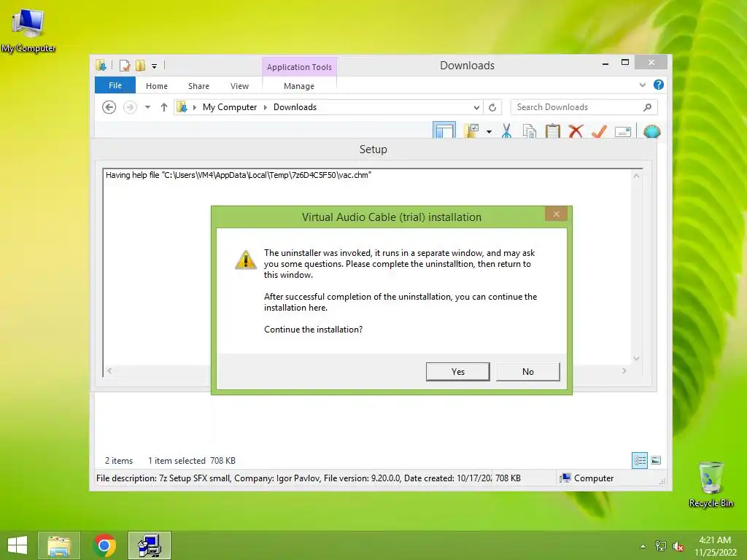747x560 pixels.
Task: Click the network tray icon
Action: [x=660, y=546]
